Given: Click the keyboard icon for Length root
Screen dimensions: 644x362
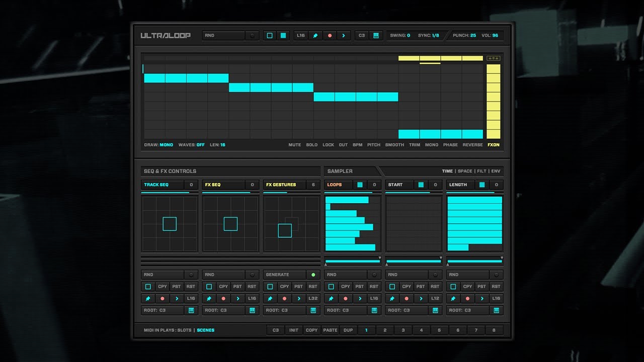Looking at the screenshot, I should (x=497, y=310).
